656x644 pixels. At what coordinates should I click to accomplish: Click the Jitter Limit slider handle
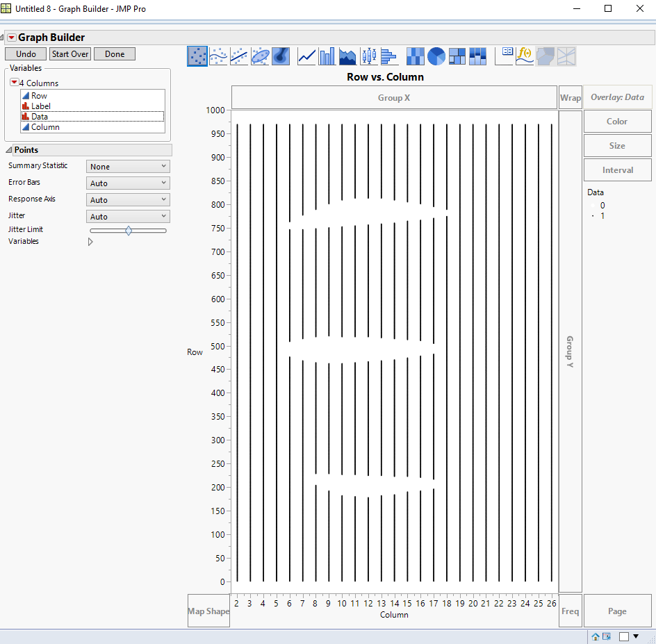tap(129, 230)
